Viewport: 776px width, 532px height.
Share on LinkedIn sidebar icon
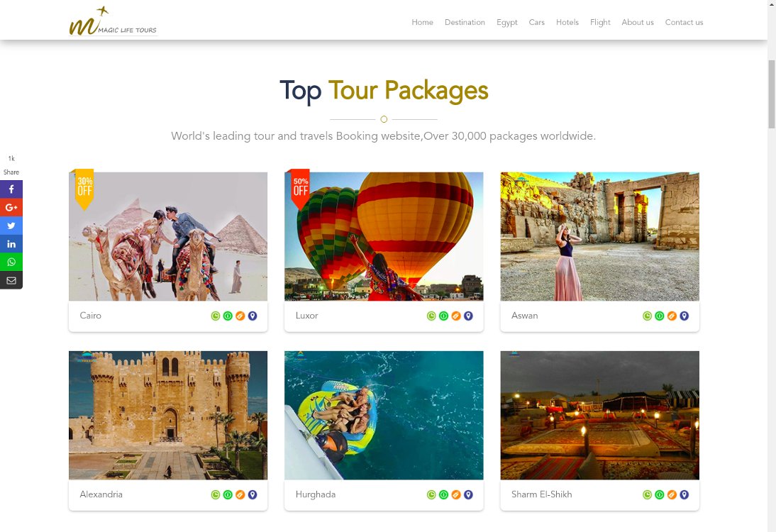click(x=11, y=244)
